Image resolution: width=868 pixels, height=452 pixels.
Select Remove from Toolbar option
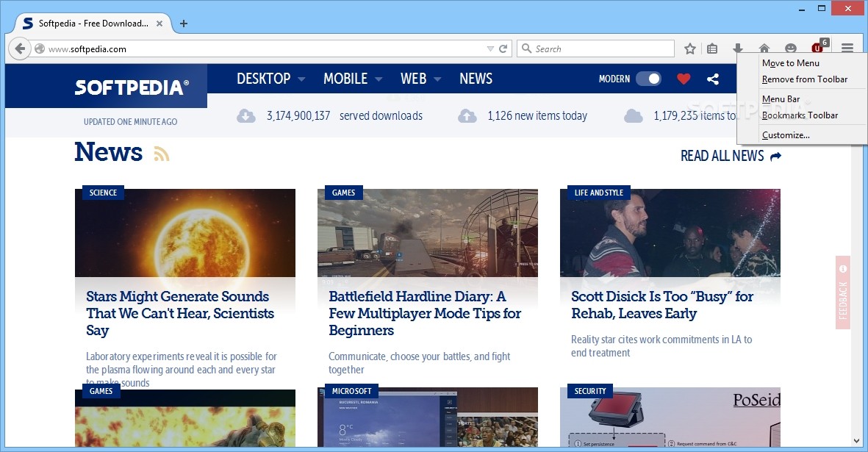[x=804, y=79]
